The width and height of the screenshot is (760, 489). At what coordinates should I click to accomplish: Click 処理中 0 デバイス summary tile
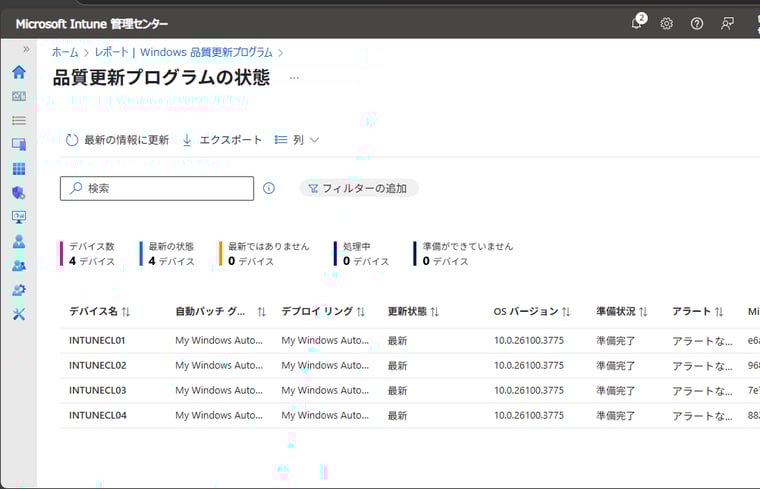tap(362, 253)
